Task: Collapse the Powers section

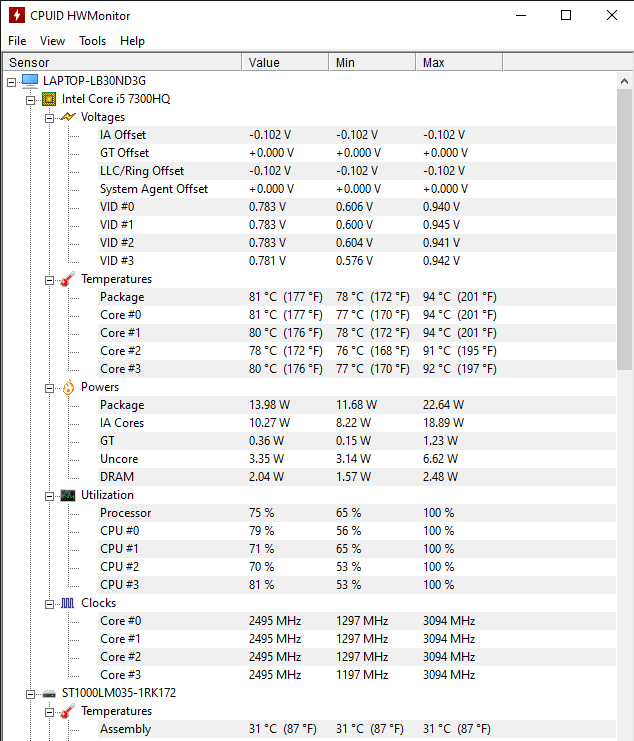Action: (x=49, y=388)
